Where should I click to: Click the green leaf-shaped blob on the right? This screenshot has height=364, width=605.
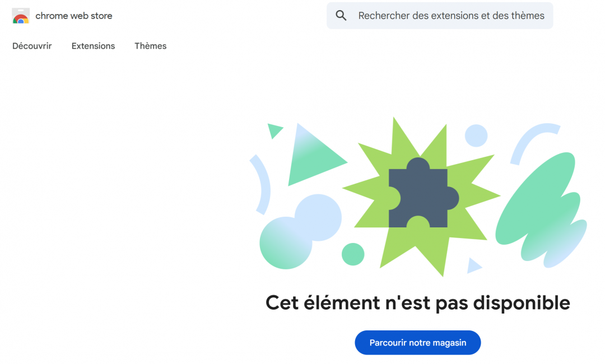[540, 210]
